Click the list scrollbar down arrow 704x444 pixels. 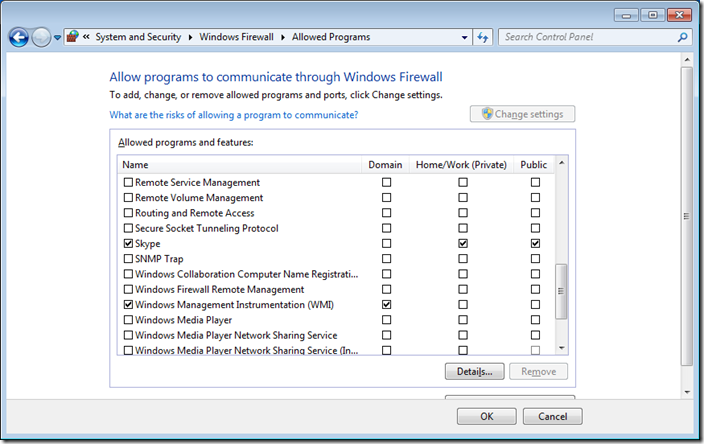(x=561, y=348)
